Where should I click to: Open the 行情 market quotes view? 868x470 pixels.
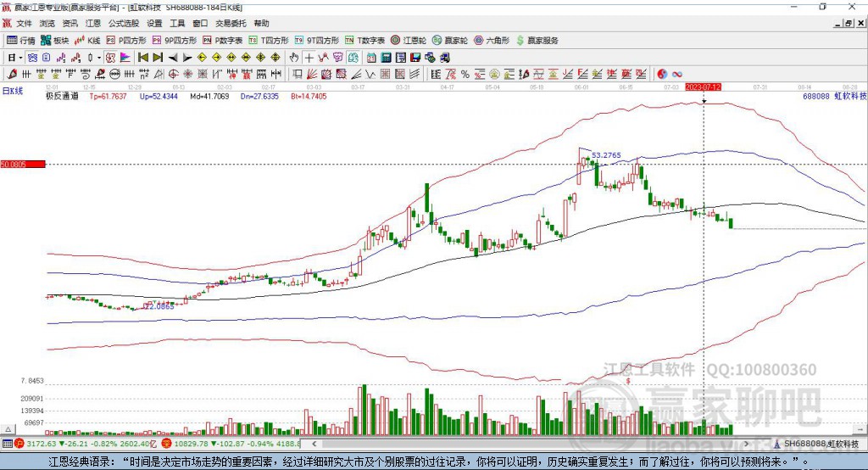[21, 41]
